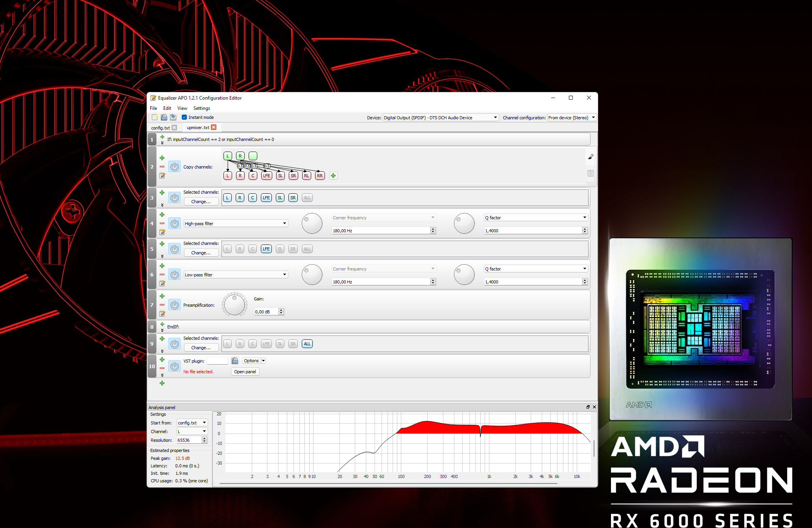Click Change... for row 9 selected channels
This screenshot has height=528, width=812.
201,348
